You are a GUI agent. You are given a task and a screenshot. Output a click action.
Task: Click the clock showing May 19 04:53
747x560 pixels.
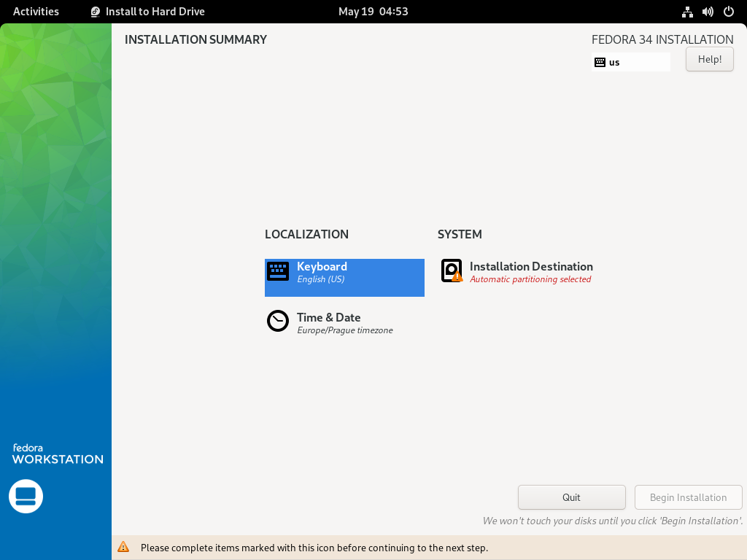coord(373,12)
